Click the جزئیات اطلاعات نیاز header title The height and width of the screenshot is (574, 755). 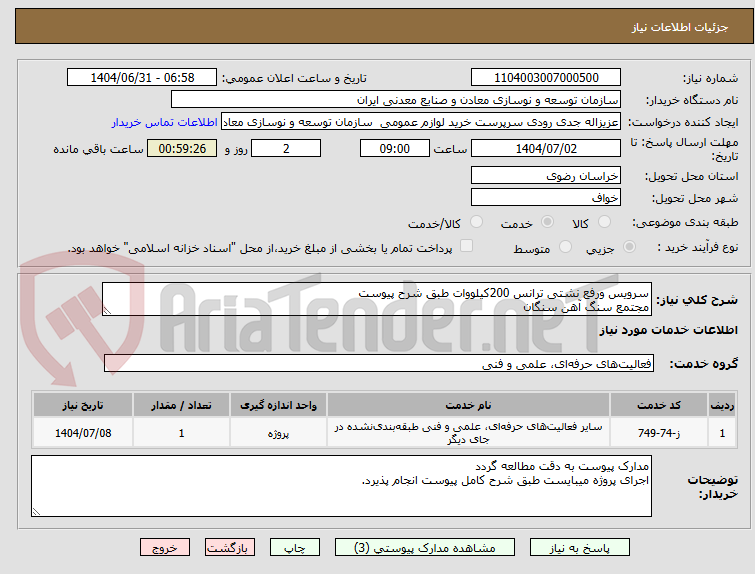point(680,27)
